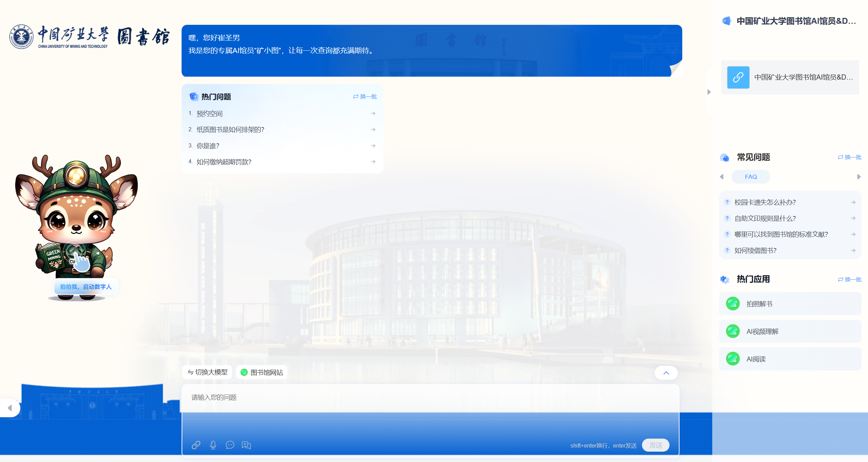Click 切换大模型 to switch model

(207, 372)
